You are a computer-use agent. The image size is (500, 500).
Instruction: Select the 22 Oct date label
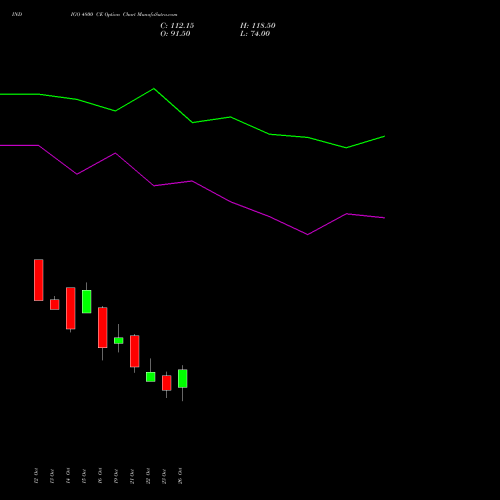148,476
